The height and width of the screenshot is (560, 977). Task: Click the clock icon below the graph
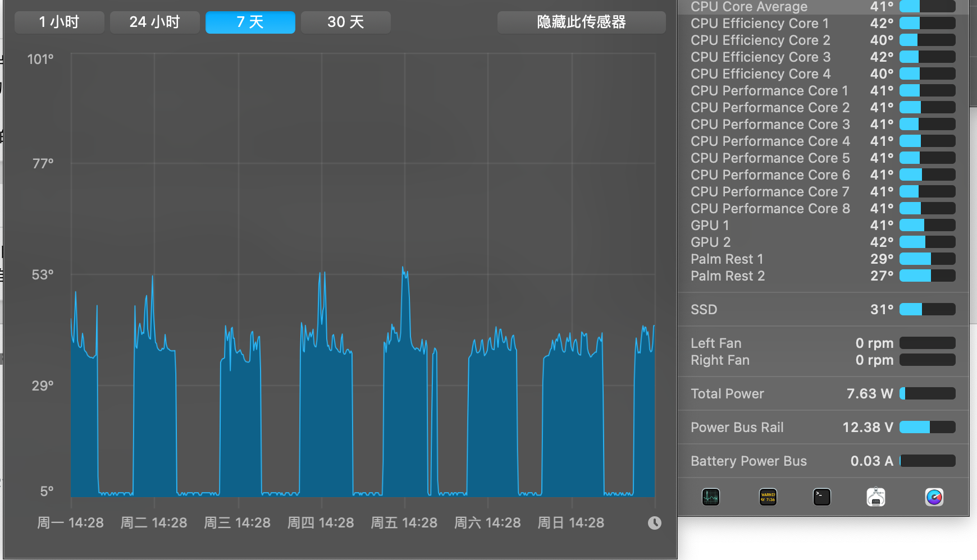click(x=654, y=523)
